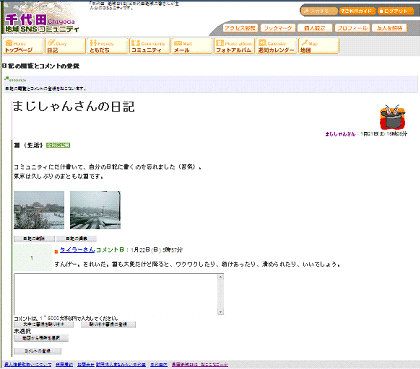Click the magician hat avatar image
The height and width of the screenshot is (369, 420).
pyautogui.click(x=393, y=117)
